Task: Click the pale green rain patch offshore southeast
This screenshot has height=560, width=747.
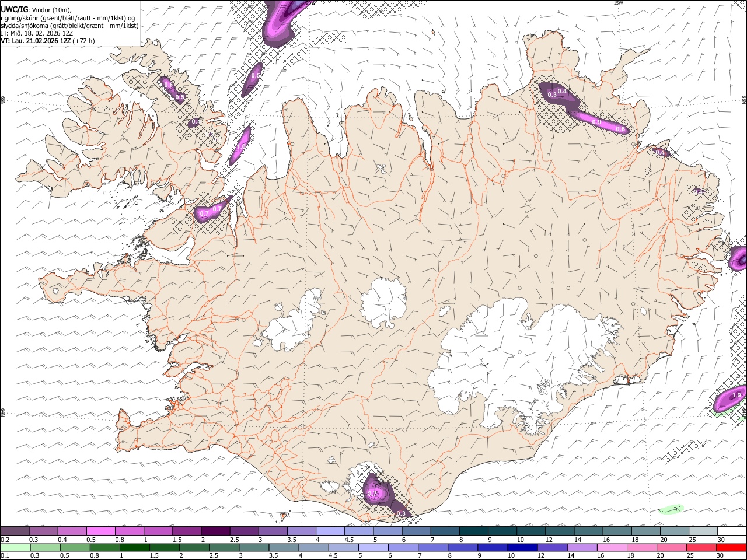Action: point(671,509)
